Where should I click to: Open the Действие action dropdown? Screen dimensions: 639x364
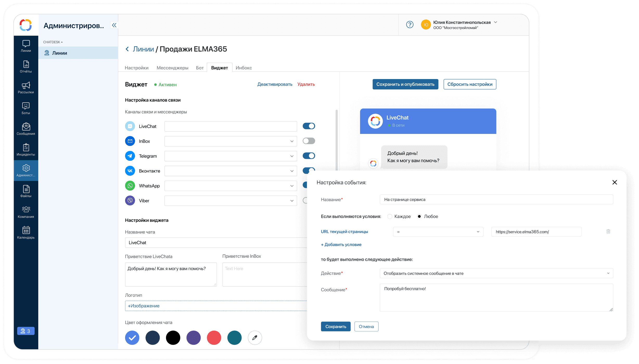pos(496,273)
